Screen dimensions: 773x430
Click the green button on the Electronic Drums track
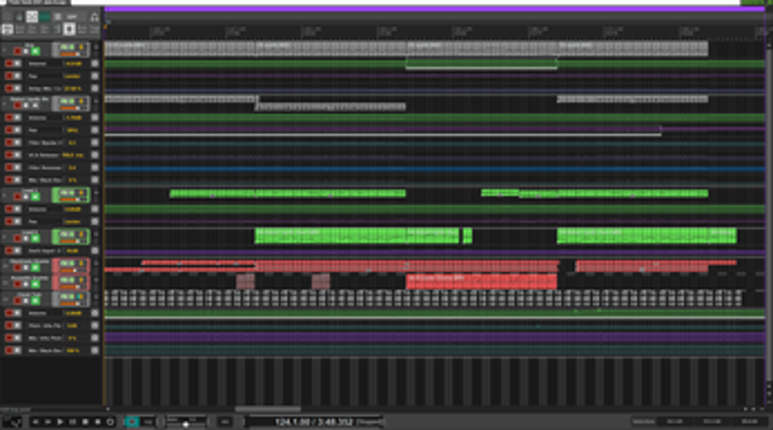(35, 268)
